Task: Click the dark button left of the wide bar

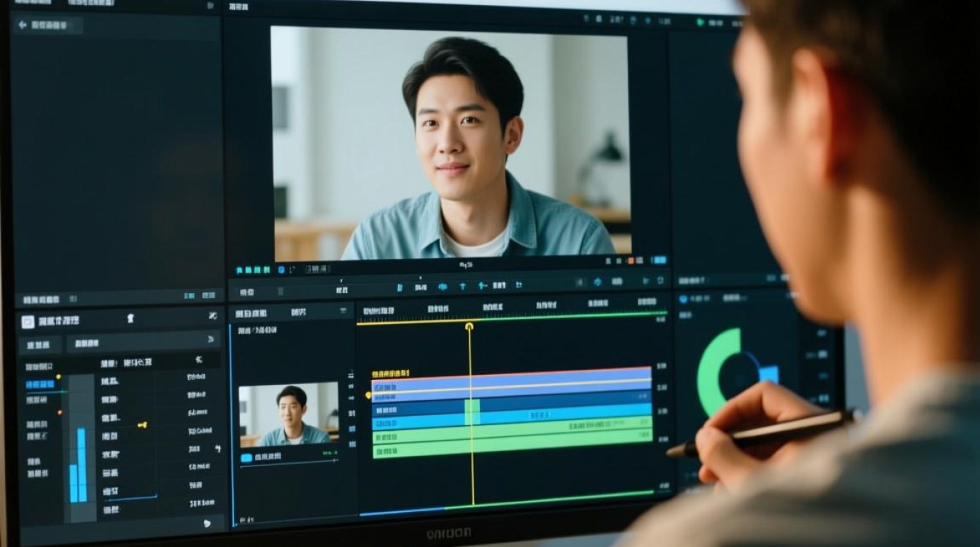Action: click(40, 344)
